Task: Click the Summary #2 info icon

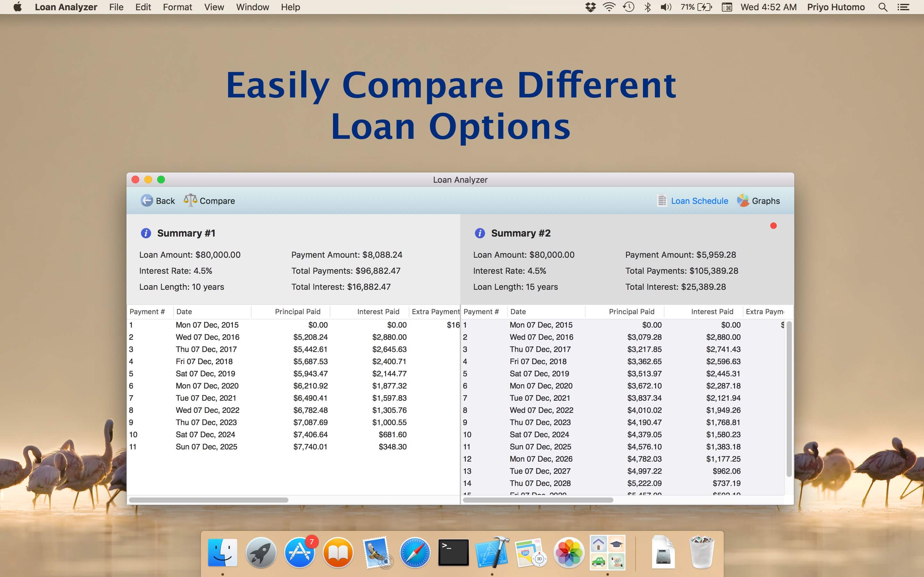Action: [x=480, y=233]
